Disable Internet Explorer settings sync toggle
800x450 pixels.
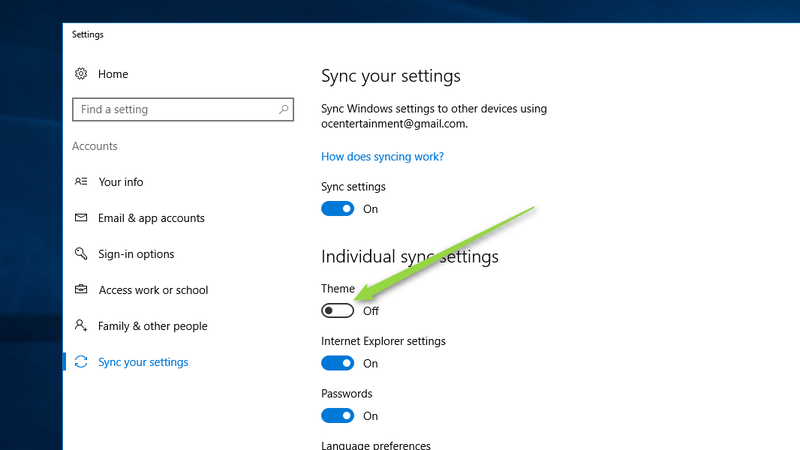pyautogui.click(x=337, y=363)
